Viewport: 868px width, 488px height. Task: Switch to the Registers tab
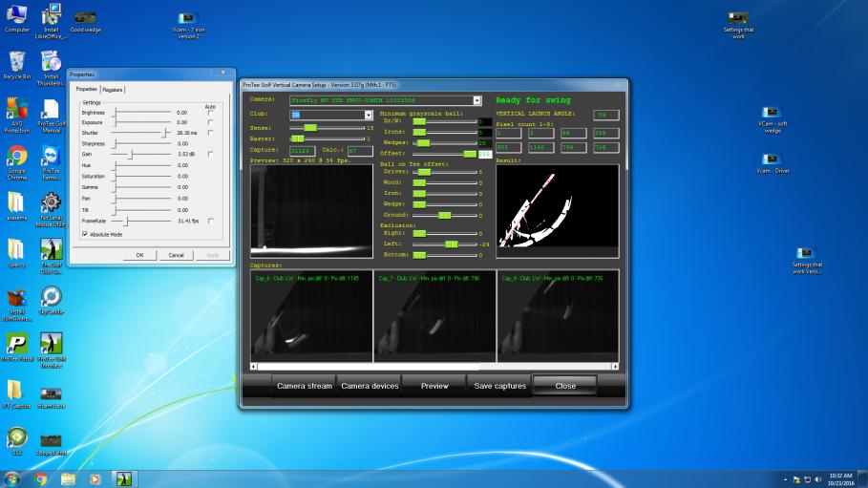113,90
